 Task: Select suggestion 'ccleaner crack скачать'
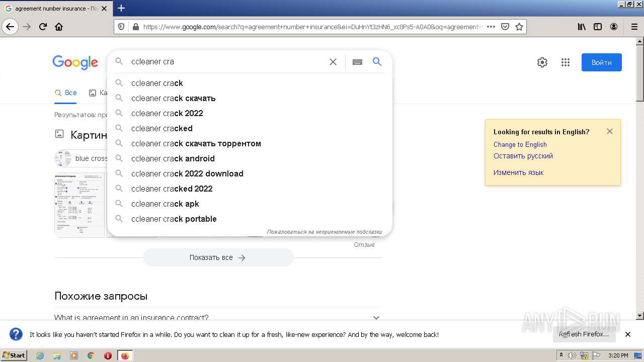(250, 98)
